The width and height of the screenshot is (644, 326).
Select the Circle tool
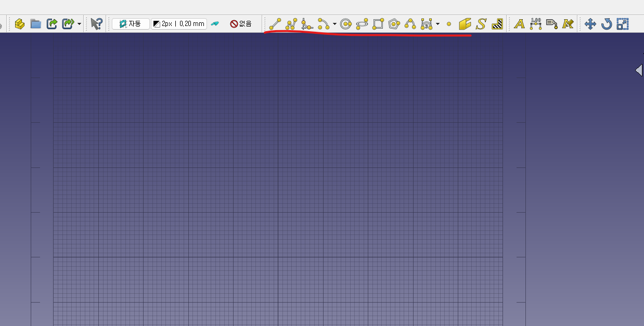pos(346,24)
